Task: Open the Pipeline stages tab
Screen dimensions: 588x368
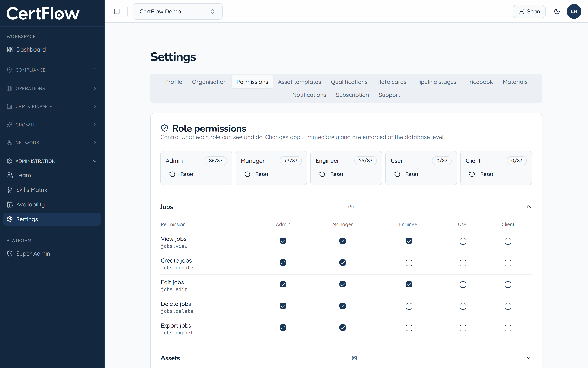Action: [436, 82]
